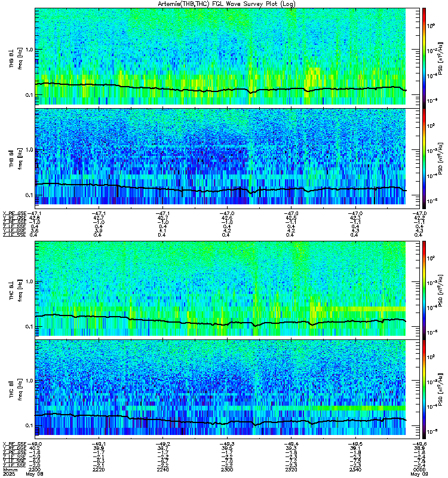Click the X_RE_GSE row label under the THB panels

tap(14, 213)
